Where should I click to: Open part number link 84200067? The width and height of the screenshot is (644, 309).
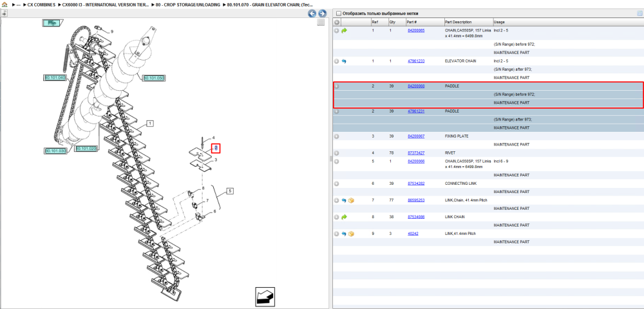point(415,136)
